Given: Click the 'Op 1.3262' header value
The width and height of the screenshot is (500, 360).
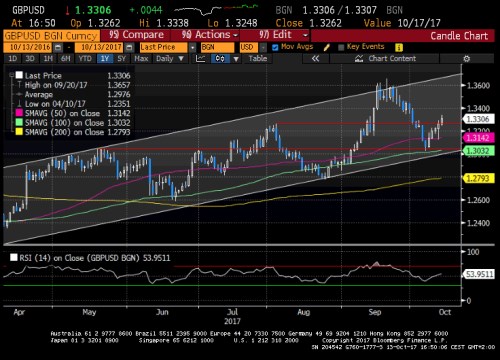Looking at the screenshot, I should coord(95,23).
